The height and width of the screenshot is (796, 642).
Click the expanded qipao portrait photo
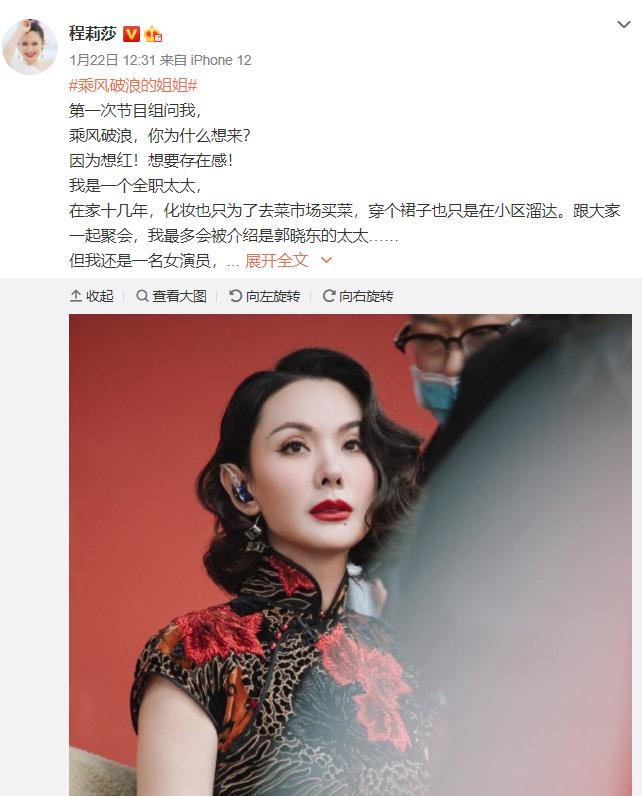350,555
